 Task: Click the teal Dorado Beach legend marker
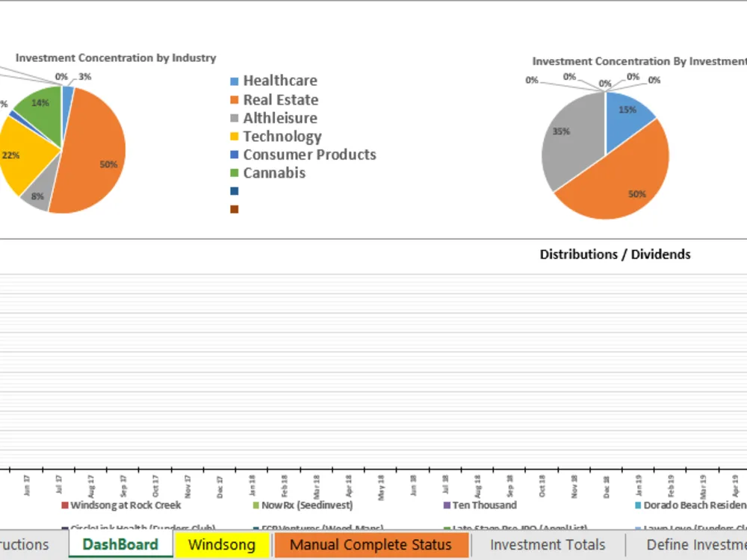[x=638, y=505]
